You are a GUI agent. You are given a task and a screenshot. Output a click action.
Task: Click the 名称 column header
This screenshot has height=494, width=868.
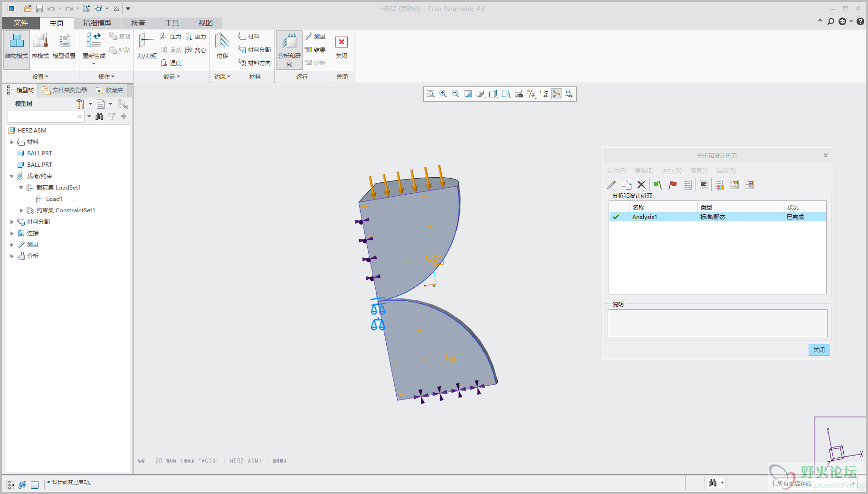tap(663, 207)
